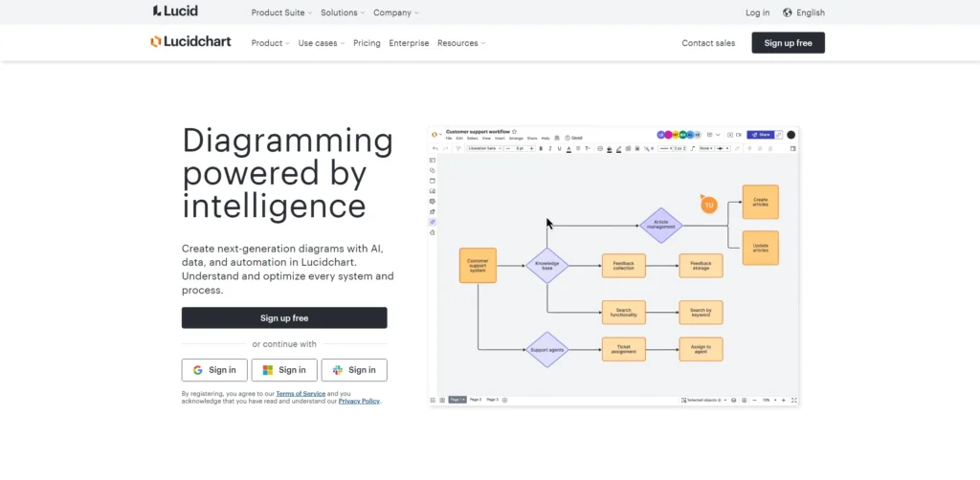This screenshot has height=480, width=980.
Task: Click the Log in link
Action: 757,12
